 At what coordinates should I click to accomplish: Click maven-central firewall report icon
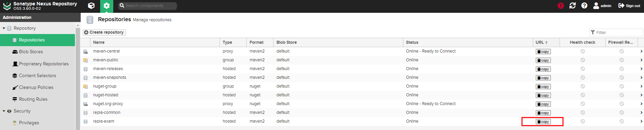point(622,51)
